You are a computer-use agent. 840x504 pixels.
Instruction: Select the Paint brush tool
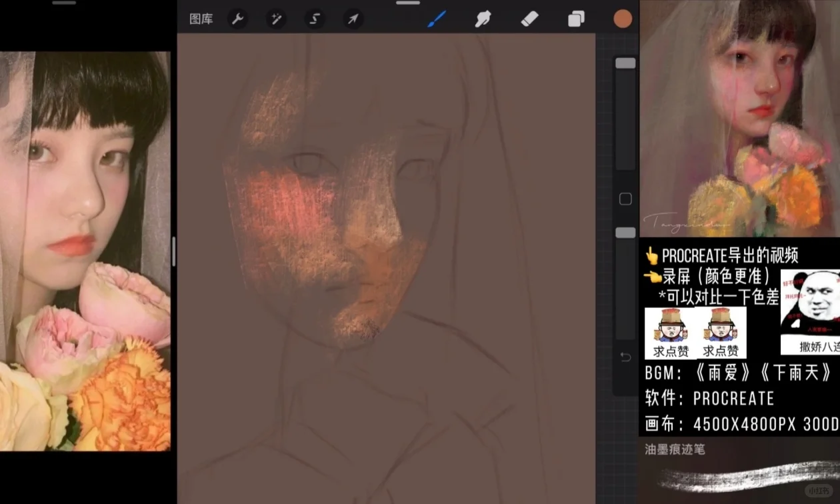click(437, 19)
